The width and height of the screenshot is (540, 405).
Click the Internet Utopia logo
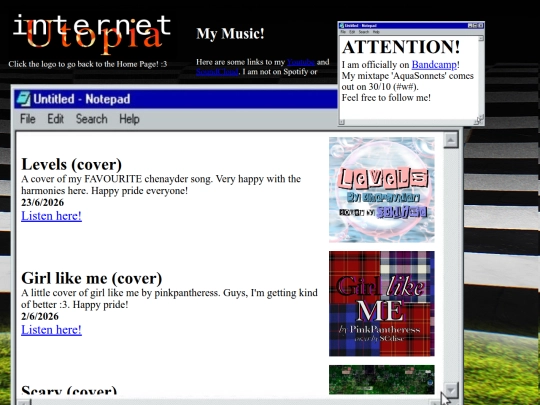[x=92, y=35]
